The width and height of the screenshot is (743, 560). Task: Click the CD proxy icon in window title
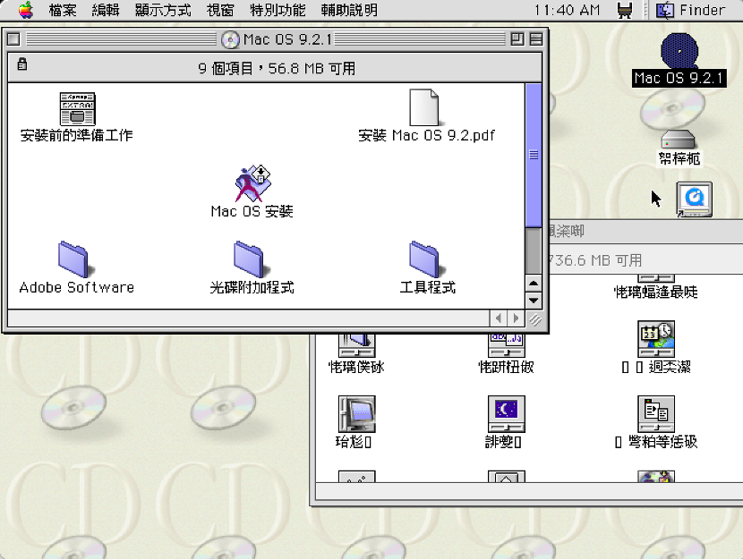click(x=230, y=39)
